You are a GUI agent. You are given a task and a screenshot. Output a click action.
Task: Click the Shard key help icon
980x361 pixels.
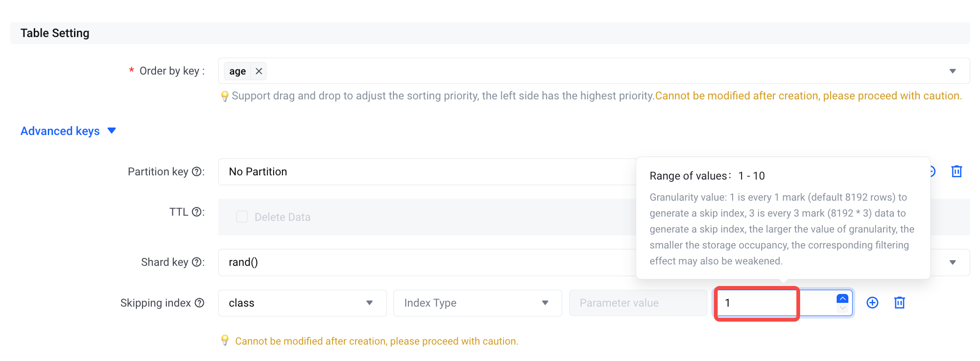[197, 262]
